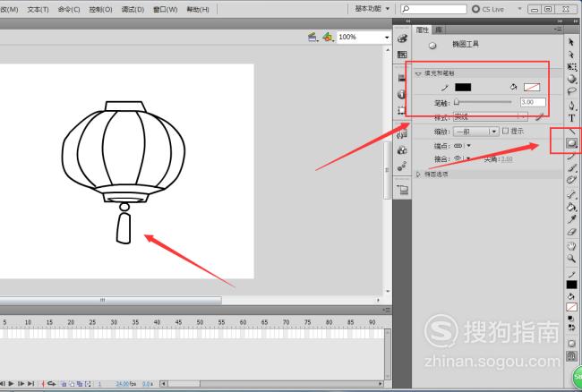Viewport: 582px width, 392px height.
Task: Select the Bone tool
Action: point(571,195)
